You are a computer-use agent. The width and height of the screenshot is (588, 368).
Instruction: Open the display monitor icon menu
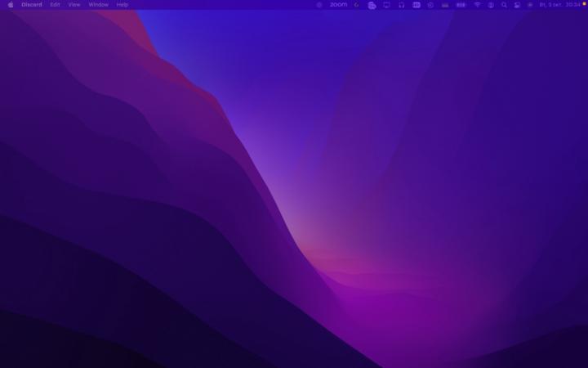pyautogui.click(x=386, y=5)
